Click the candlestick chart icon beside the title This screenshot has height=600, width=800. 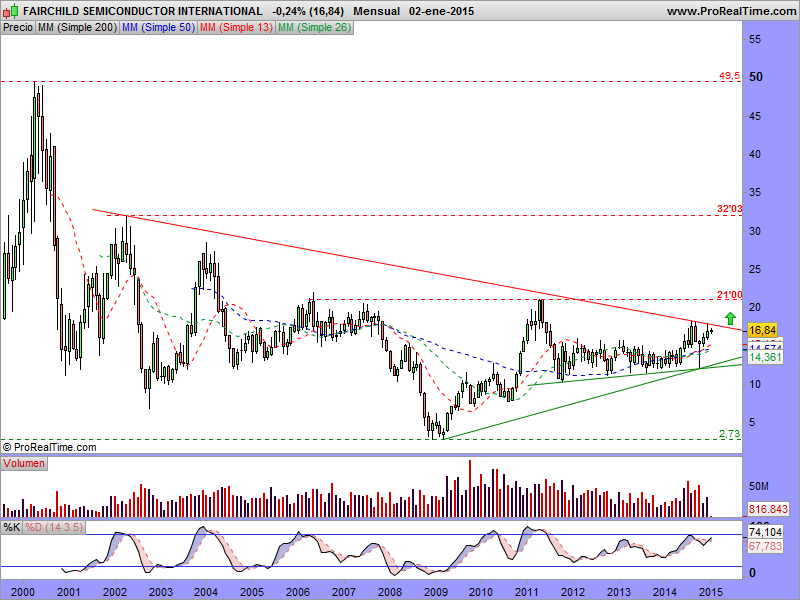(11, 11)
